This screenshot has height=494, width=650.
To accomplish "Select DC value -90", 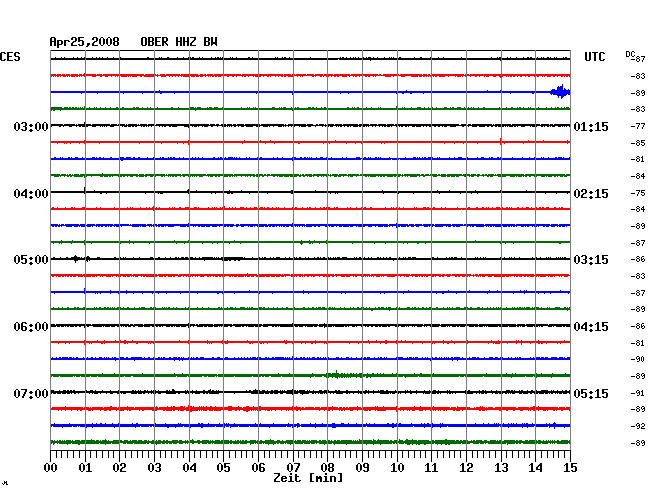I will (x=638, y=359).
